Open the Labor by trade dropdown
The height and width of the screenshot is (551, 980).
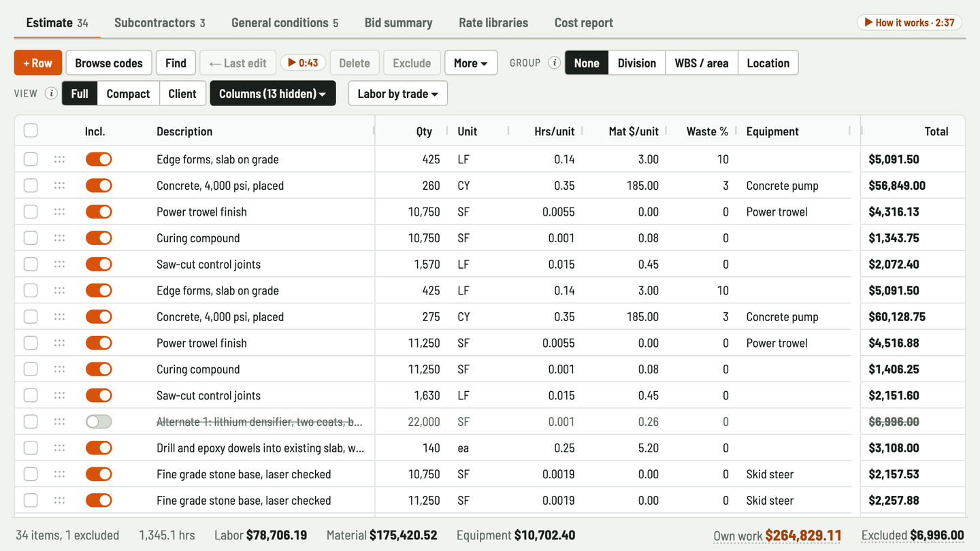point(398,93)
